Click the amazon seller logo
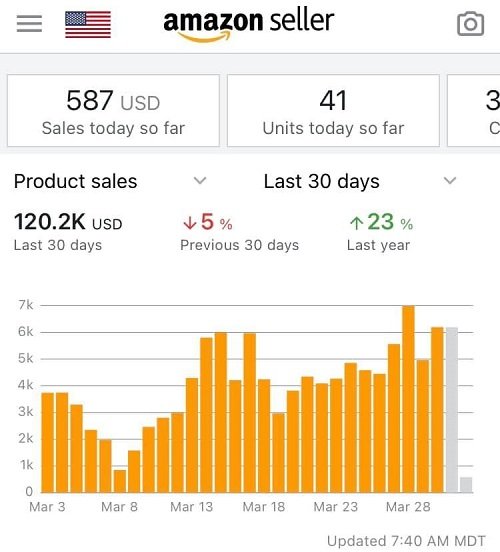This screenshot has width=500, height=552. point(249,25)
